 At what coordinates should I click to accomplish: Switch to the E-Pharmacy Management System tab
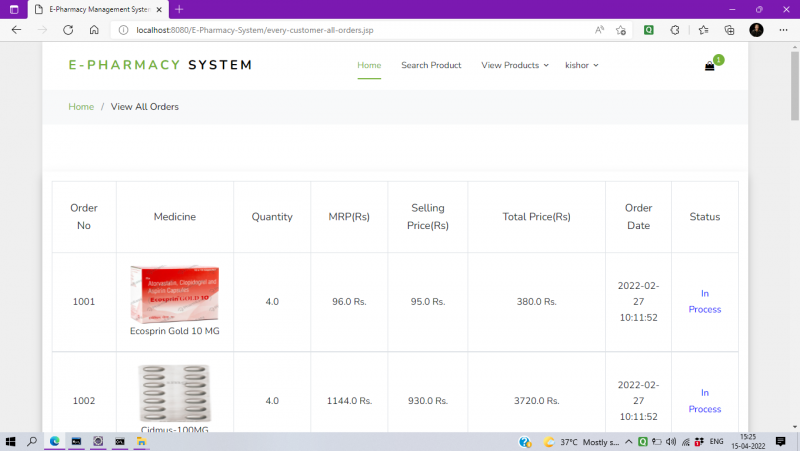(97, 9)
